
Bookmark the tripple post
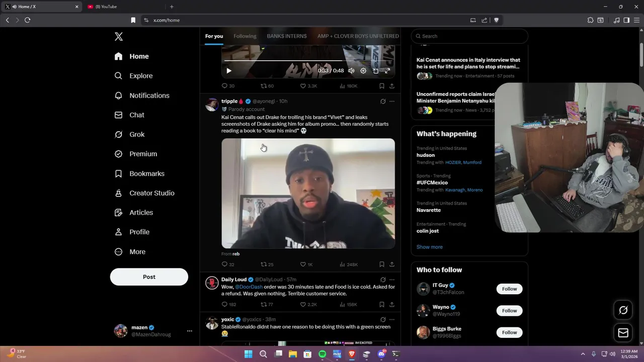pyautogui.click(x=382, y=264)
